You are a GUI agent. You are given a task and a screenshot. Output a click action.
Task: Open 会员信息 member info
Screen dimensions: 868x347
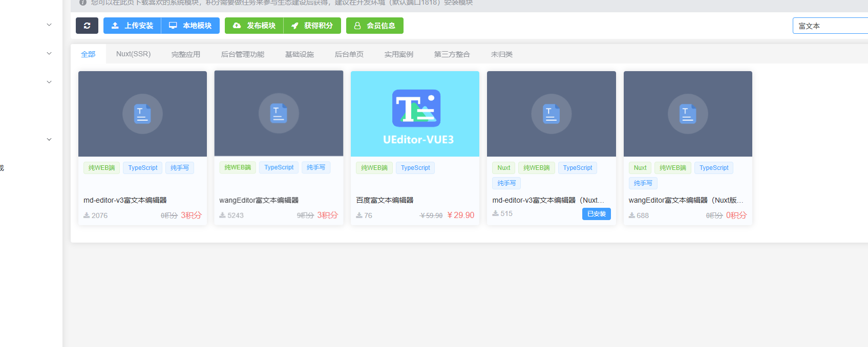click(375, 26)
